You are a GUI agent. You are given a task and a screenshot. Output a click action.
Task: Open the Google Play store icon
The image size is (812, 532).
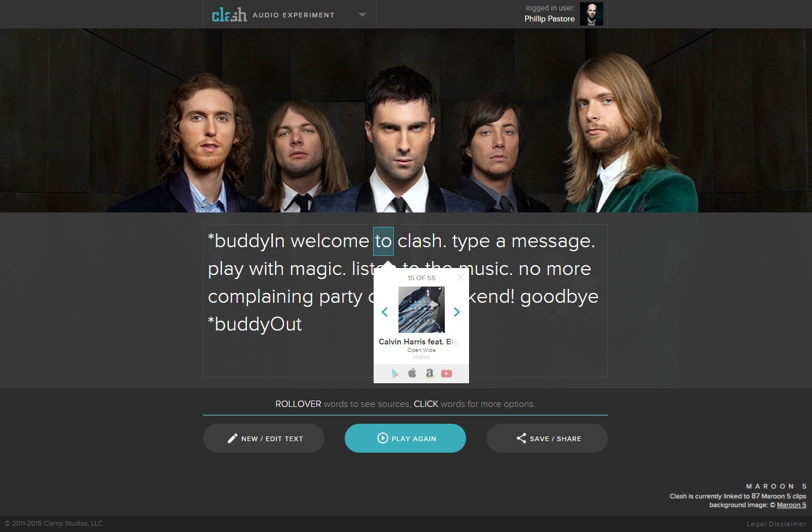click(x=396, y=373)
